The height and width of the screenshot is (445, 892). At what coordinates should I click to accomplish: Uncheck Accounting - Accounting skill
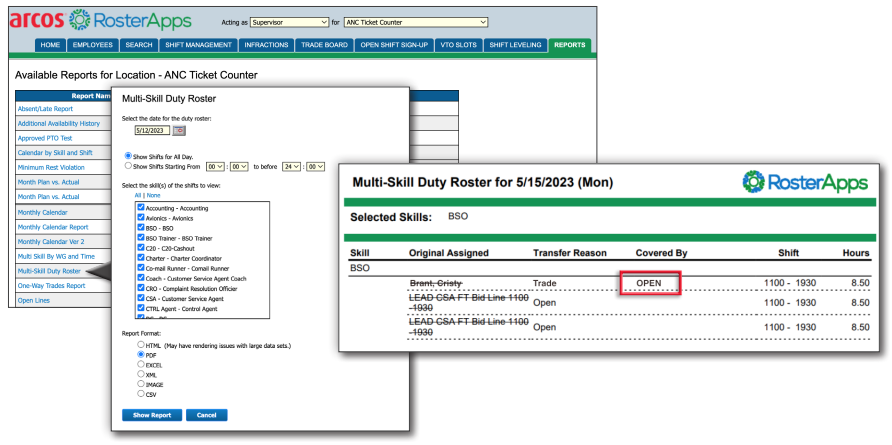click(x=141, y=208)
